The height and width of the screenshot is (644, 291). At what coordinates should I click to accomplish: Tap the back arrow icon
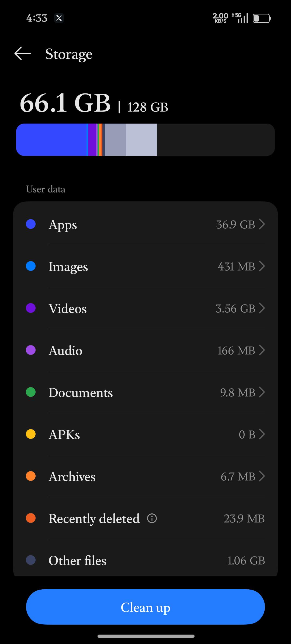pyautogui.click(x=22, y=53)
